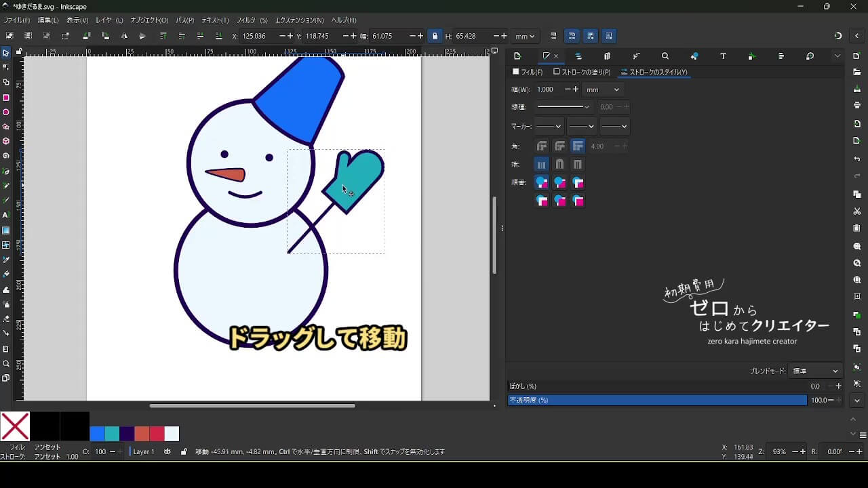
Task: Open the Layers and Objects dock tab
Action: pyautogui.click(x=578, y=56)
